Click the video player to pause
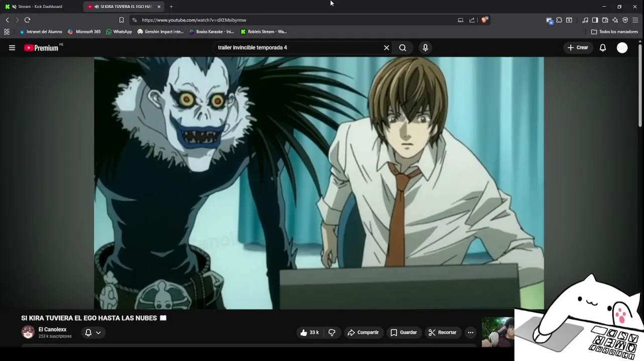Screen dimensions: 644x361 pos(319,183)
